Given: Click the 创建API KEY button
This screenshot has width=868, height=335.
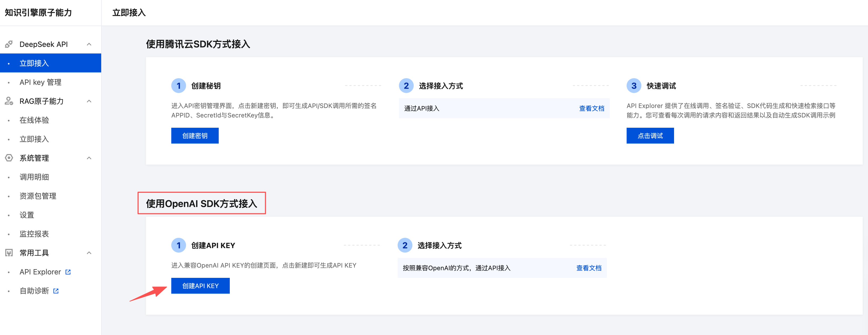Looking at the screenshot, I should 200,285.
